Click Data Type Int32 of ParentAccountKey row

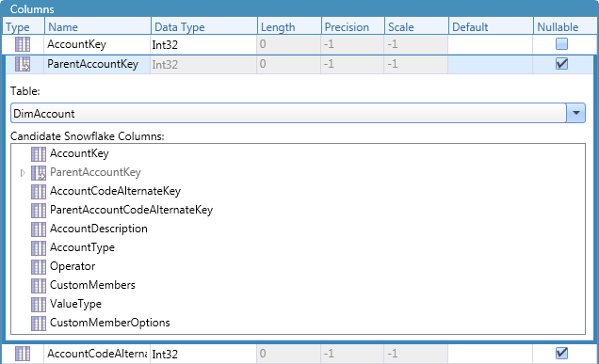click(203, 65)
